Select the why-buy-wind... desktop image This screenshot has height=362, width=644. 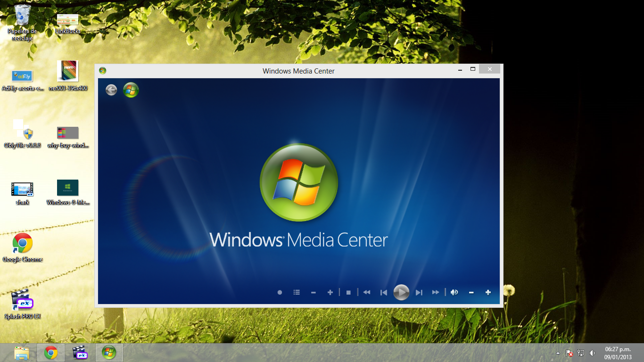pos(68,137)
